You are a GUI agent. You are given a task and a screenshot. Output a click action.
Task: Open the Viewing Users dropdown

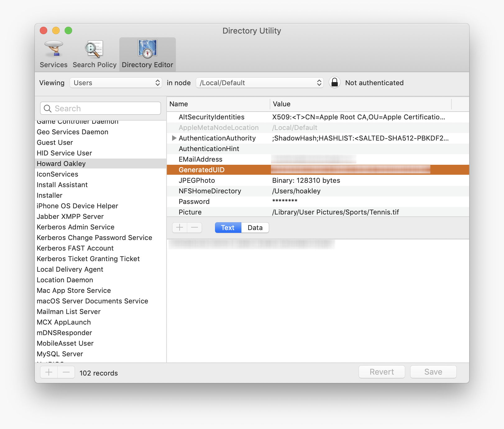click(x=116, y=83)
